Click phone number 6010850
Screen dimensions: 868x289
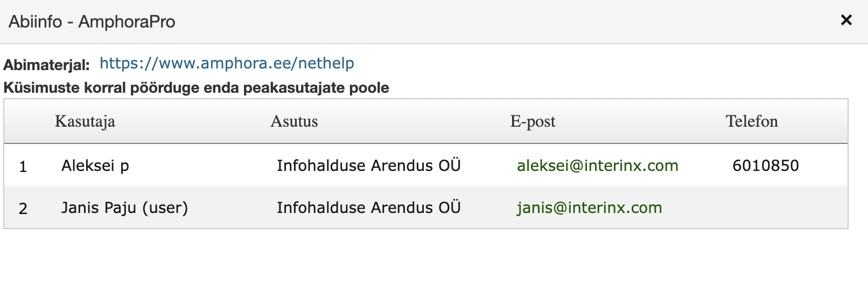pyautogui.click(x=766, y=166)
